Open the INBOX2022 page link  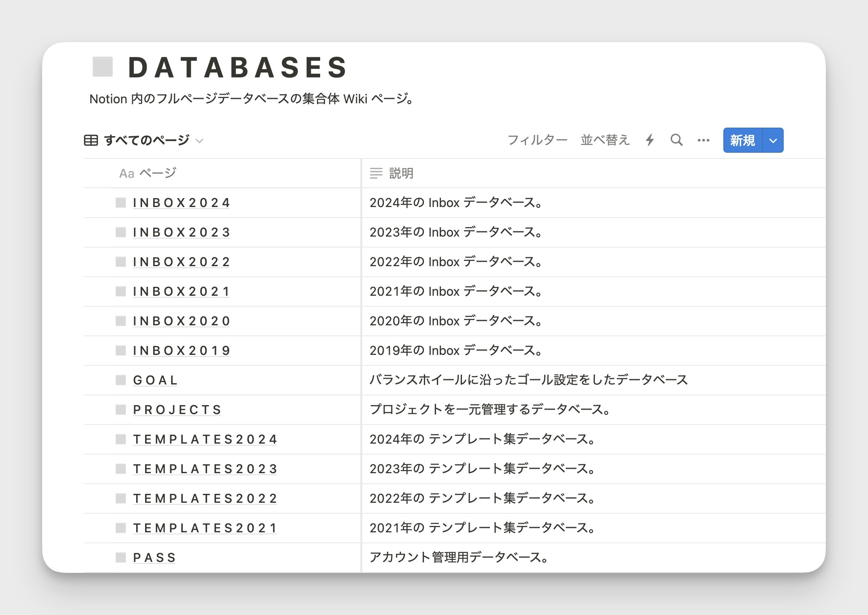[x=181, y=262]
